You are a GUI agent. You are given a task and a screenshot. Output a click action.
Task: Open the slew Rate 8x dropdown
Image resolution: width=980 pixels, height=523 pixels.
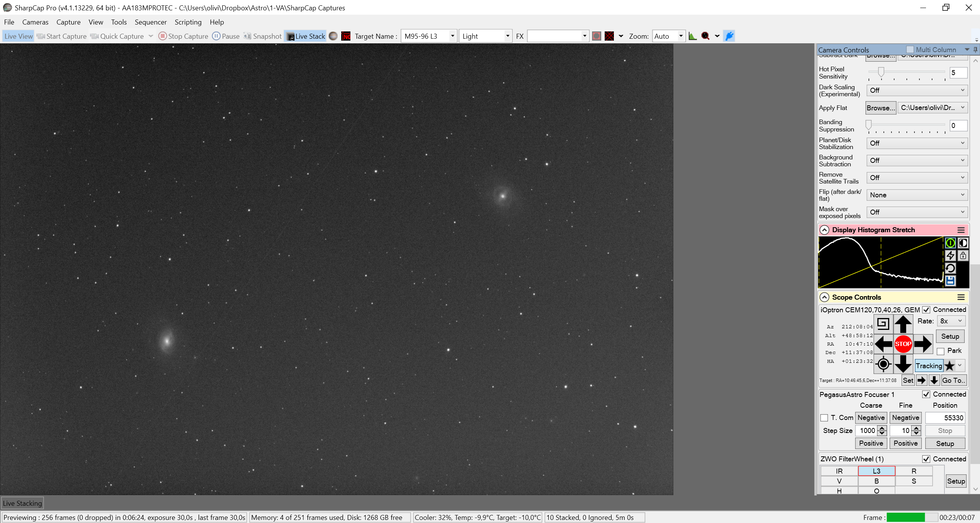click(x=951, y=321)
